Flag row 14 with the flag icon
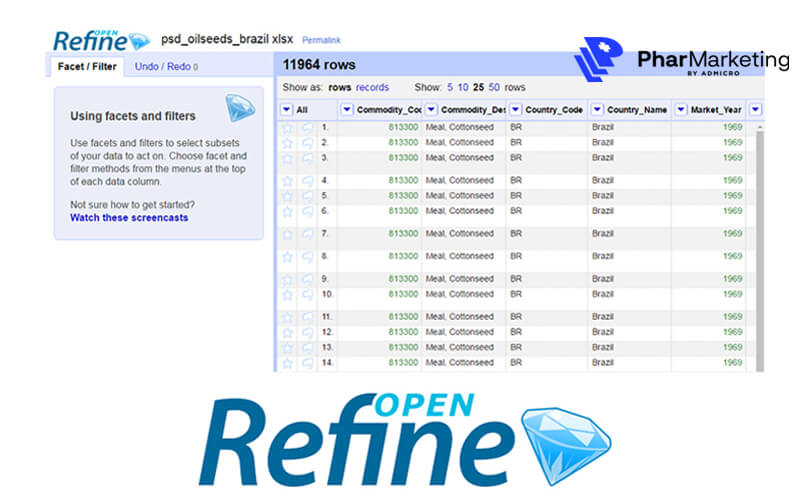The width and height of the screenshot is (800, 500). (x=307, y=363)
